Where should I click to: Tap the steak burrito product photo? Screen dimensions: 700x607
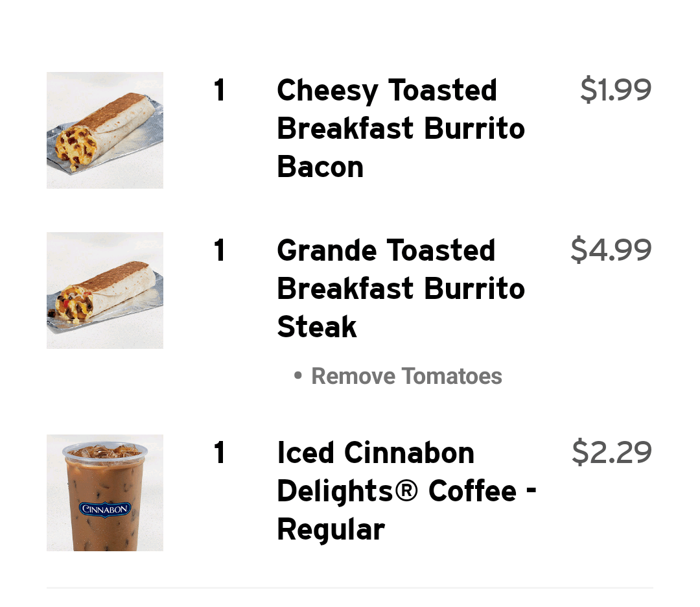pyautogui.click(x=105, y=291)
